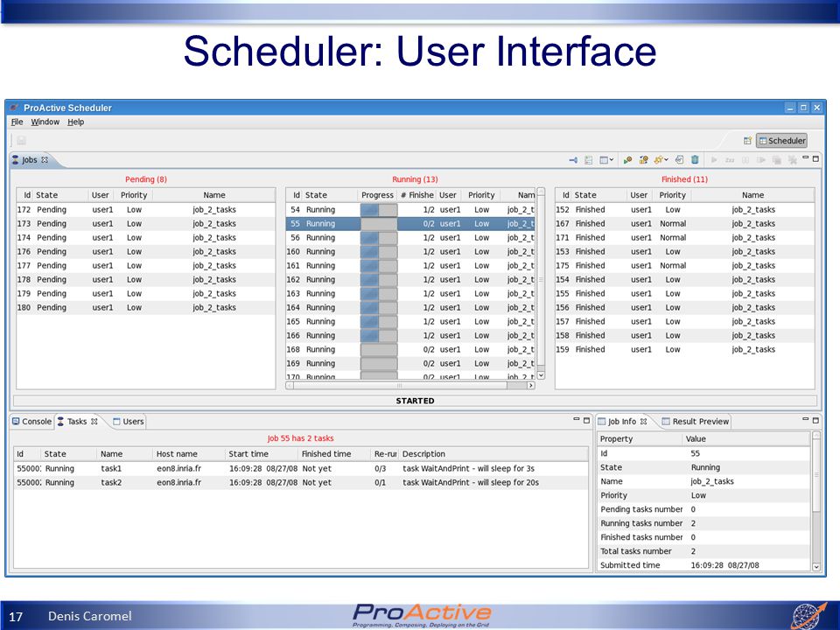Click the Property column header in Job Info

point(640,438)
